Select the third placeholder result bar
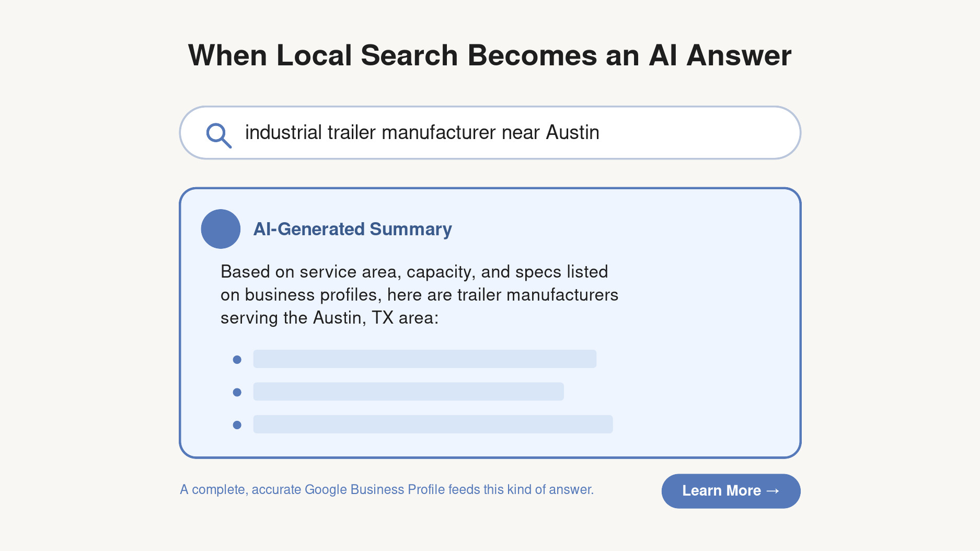This screenshot has height=551, width=980. (433, 424)
